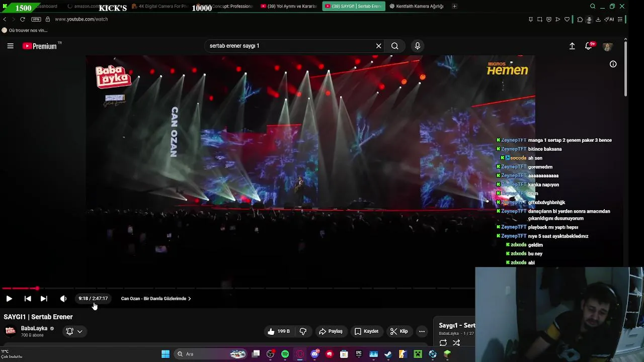Open the three-dot more actions menu
Viewport: 644px width, 362px height.
click(422, 331)
